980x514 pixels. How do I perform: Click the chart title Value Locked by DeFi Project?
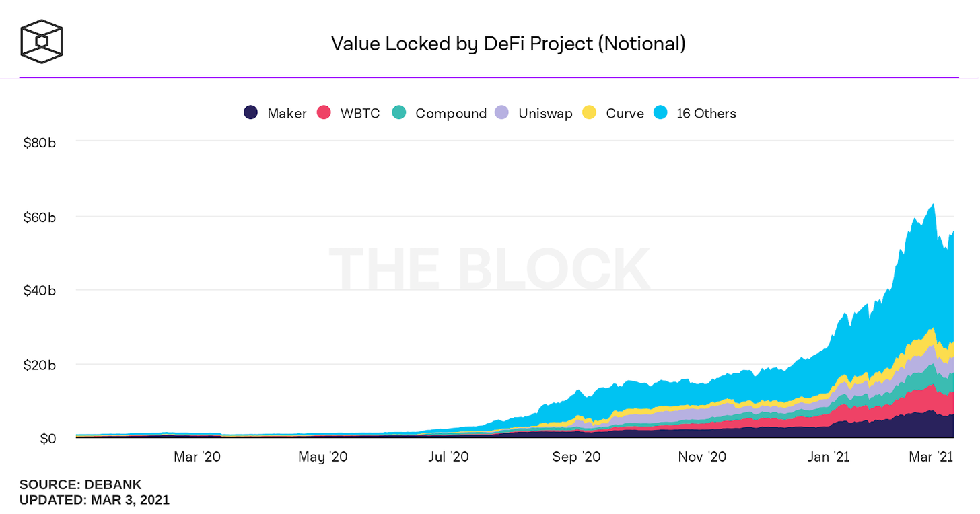(508, 44)
